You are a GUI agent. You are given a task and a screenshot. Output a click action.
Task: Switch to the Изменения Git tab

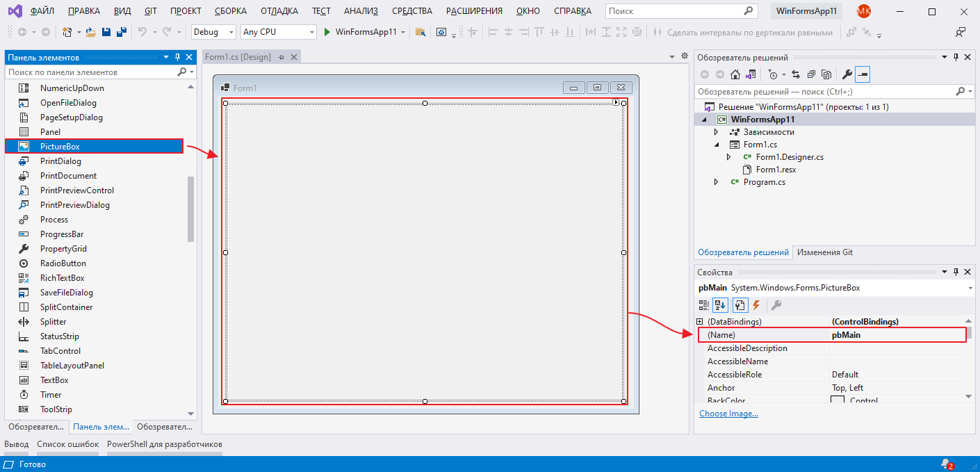[x=824, y=252]
